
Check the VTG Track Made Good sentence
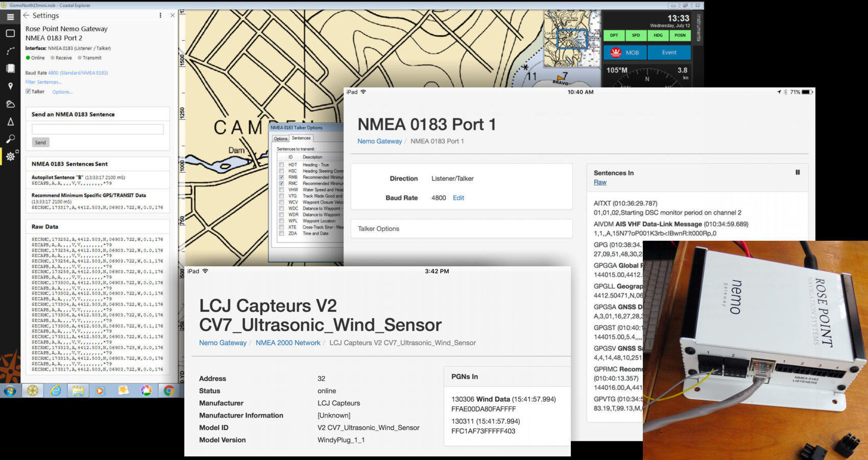[281, 196]
